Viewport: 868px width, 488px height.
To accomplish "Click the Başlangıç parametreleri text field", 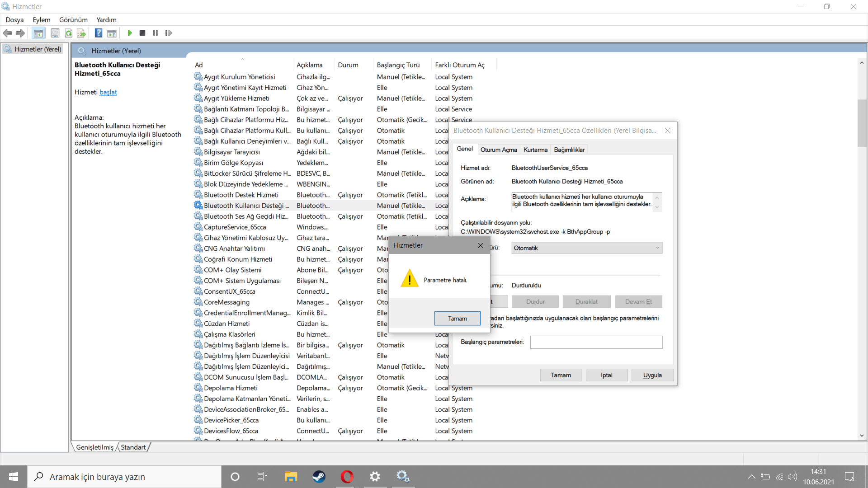I will pyautogui.click(x=596, y=342).
